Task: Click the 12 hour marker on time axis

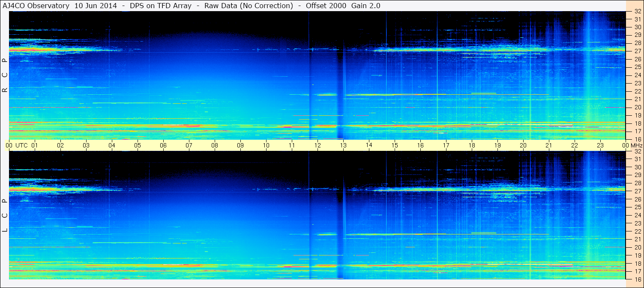Action: point(318,145)
